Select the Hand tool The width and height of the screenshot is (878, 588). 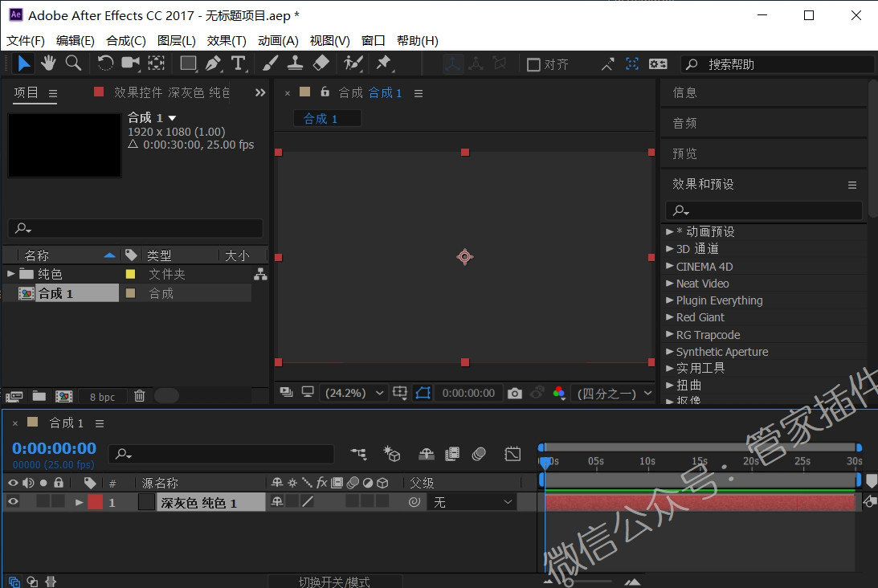click(x=48, y=63)
